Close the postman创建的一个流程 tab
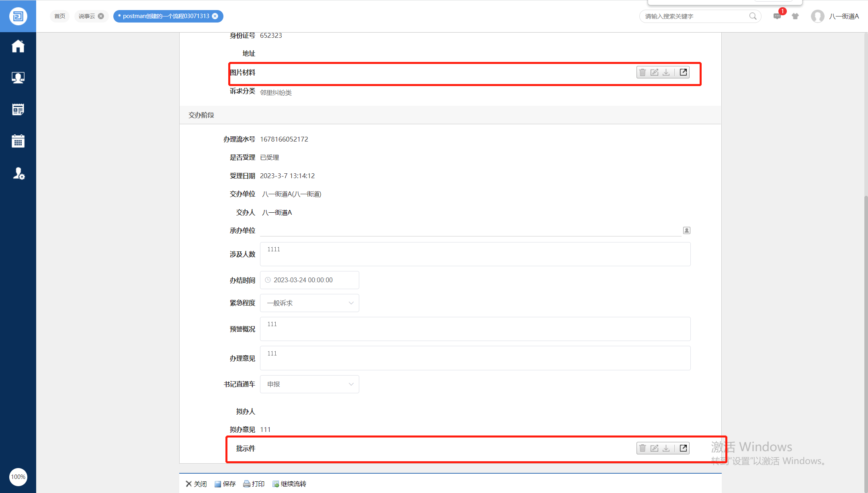 pyautogui.click(x=215, y=16)
